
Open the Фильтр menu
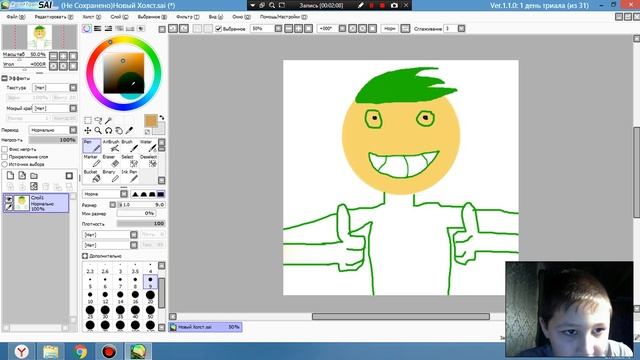[x=188, y=17]
